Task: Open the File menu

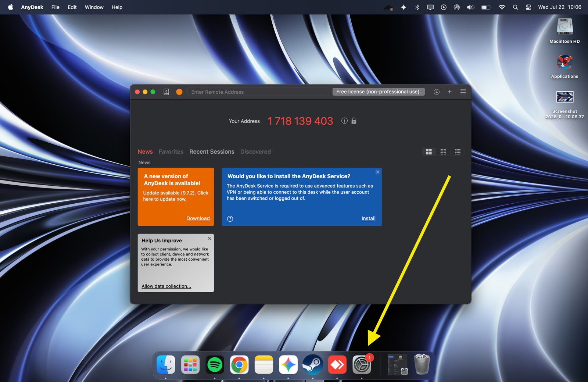Action: click(55, 7)
